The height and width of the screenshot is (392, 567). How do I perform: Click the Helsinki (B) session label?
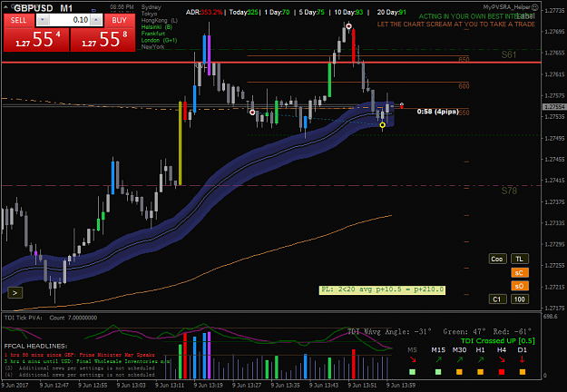click(x=157, y=27)
